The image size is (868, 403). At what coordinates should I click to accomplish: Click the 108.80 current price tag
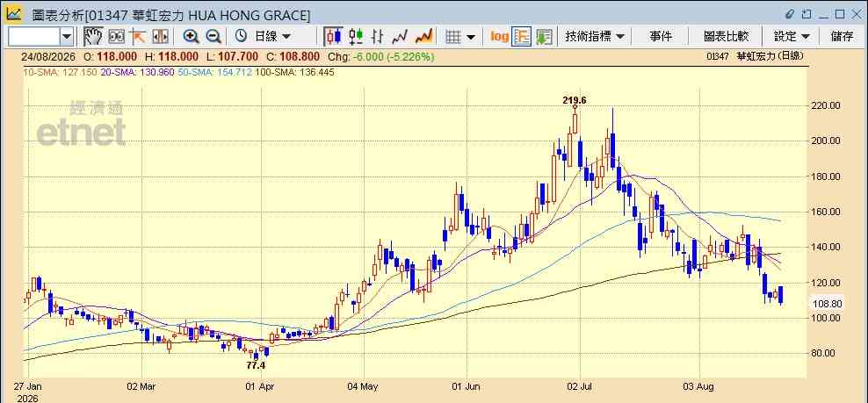826,304
